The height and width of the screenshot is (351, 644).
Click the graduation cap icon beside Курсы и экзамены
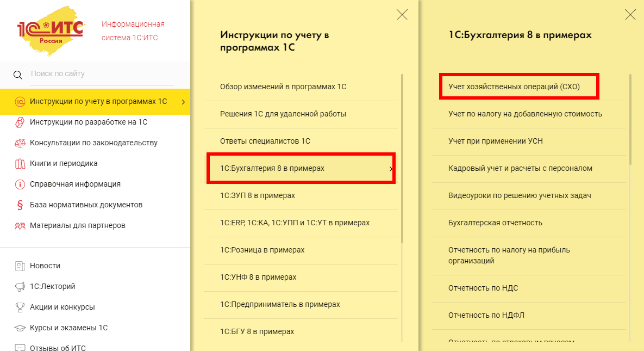(20, 328)
